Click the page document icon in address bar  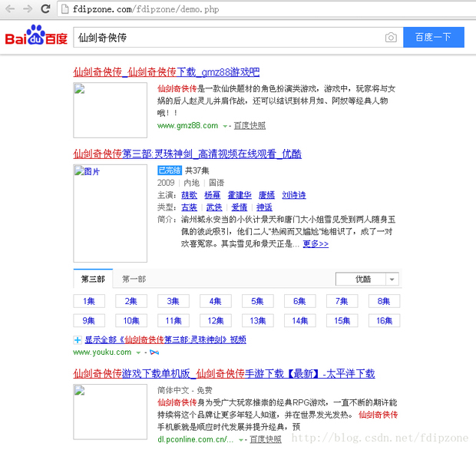coord(64,9)
